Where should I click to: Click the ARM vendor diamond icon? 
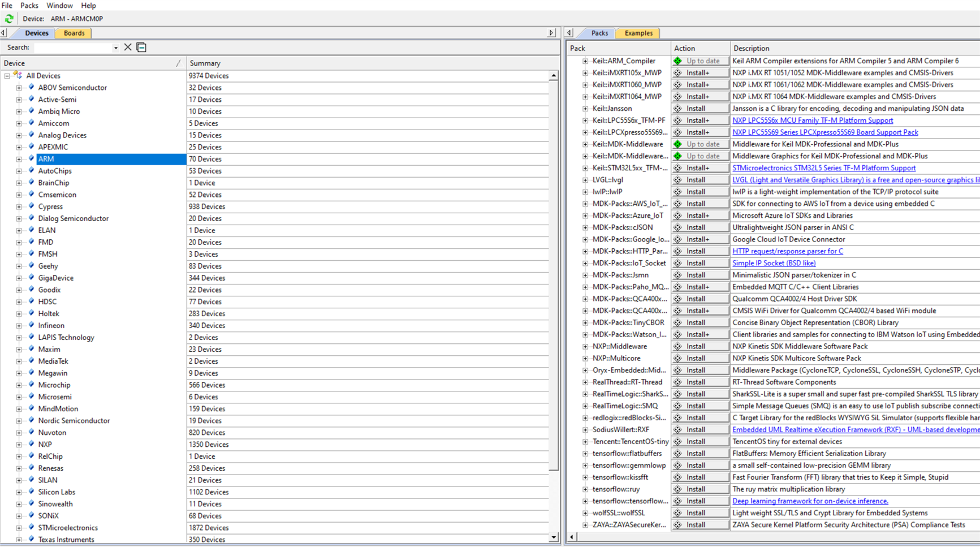click(x=31, y=159)
